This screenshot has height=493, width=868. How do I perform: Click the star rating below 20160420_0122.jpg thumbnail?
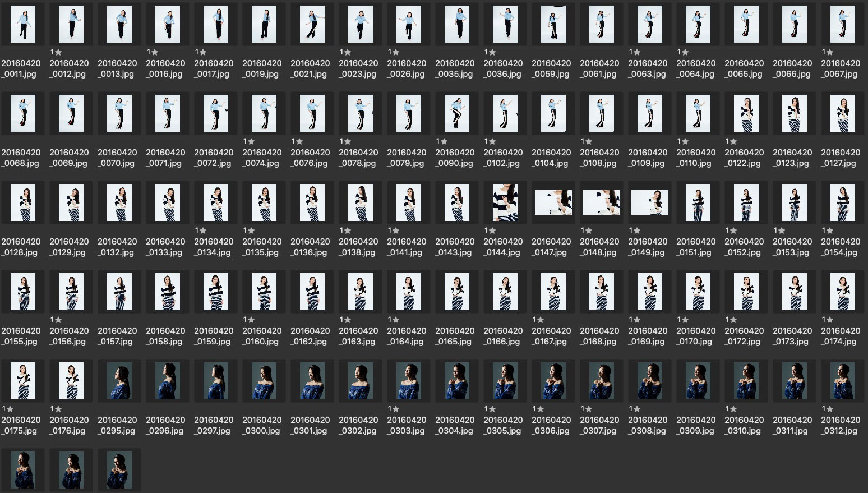pyautogui.click(x=731, y=141)
